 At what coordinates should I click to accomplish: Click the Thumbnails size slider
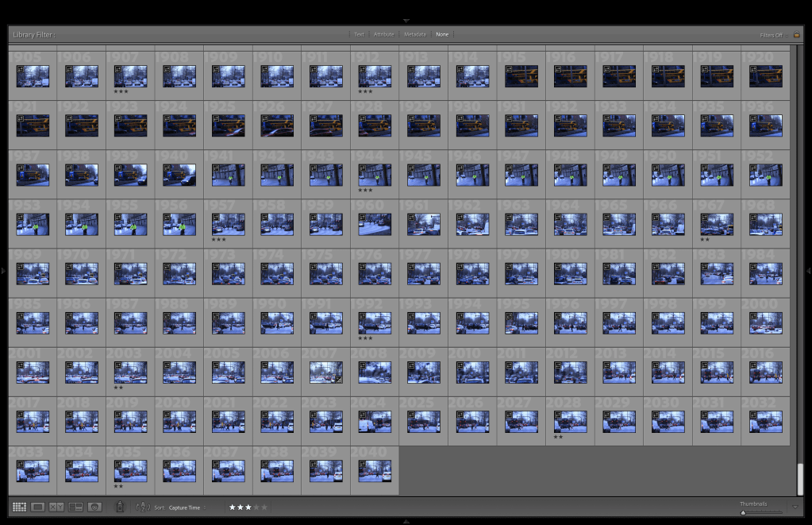(x=760, y=512)
